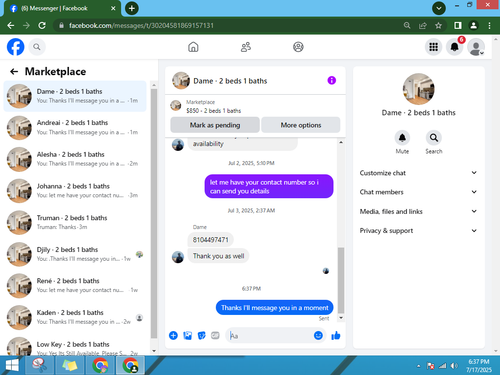Click the phone number message 8104497471
Screen dimensions: 500x375
click(211, 240)
